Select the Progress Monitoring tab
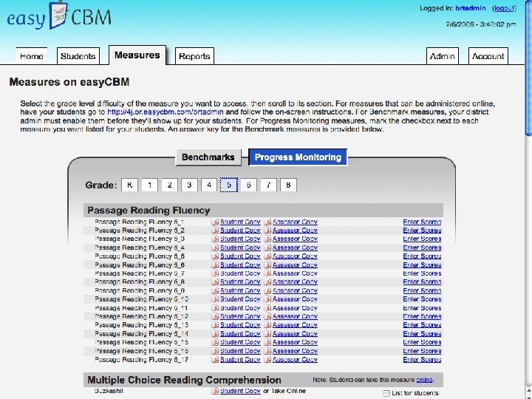The image size is (532, 399). coord(298,157)
